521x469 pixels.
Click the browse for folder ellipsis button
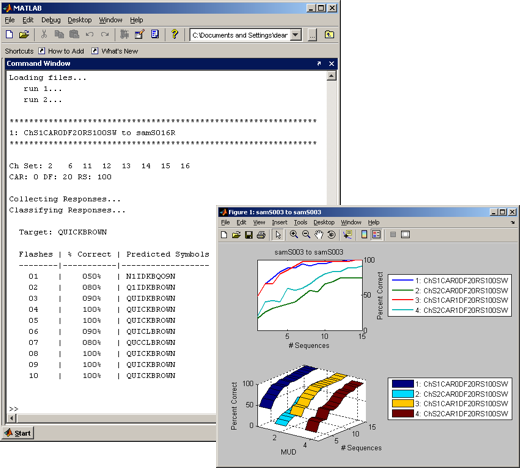pos(312,35)
